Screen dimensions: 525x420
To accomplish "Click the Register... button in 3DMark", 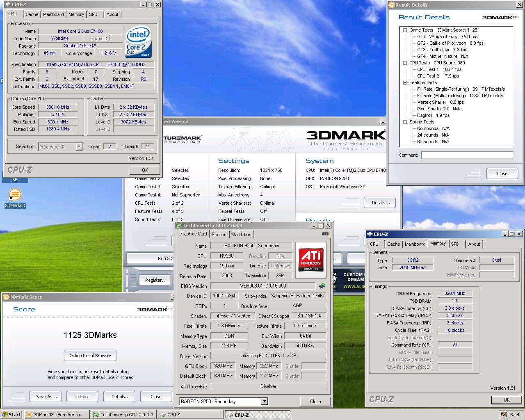I will 156,280.
